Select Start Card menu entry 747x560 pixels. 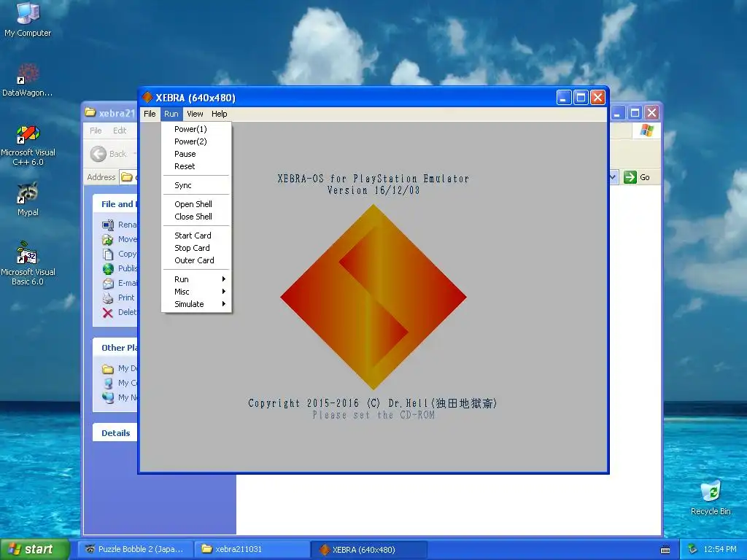pyautogui.click(x=196, y=236)
